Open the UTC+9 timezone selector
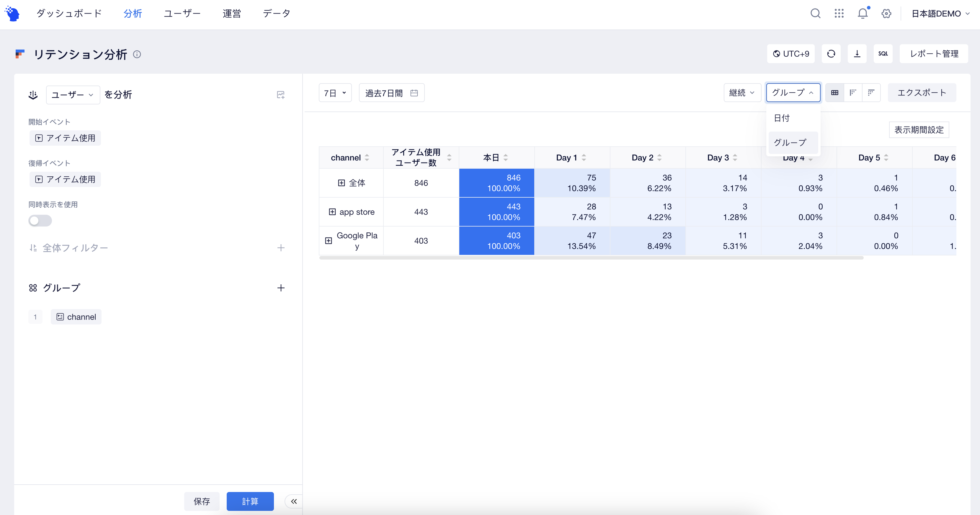The image size is (980, 515). (790, 54)
